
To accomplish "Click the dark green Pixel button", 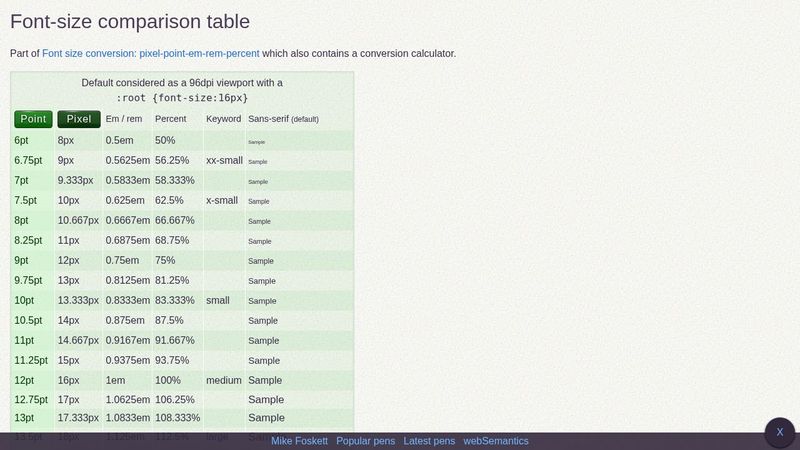I will coord(79,119).
